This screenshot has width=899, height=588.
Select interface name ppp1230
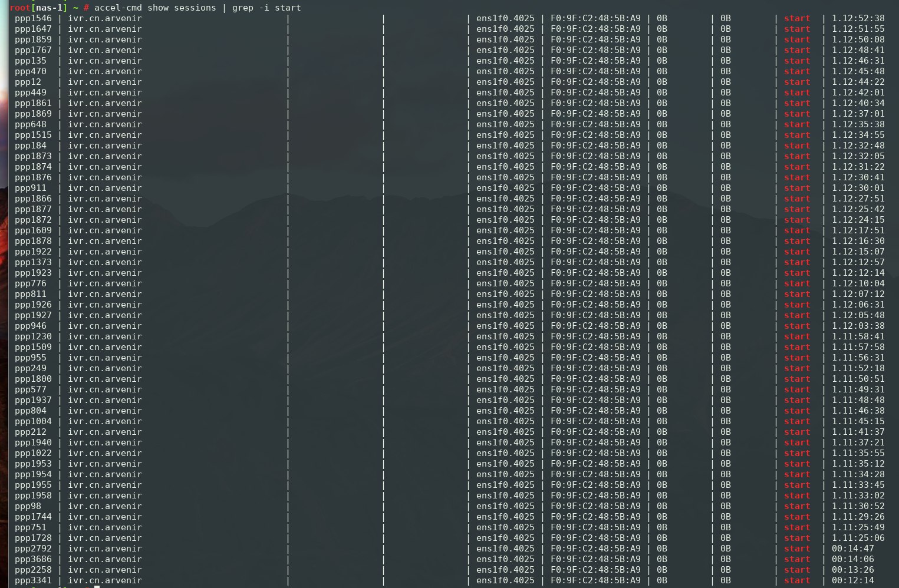coord(34,336)
